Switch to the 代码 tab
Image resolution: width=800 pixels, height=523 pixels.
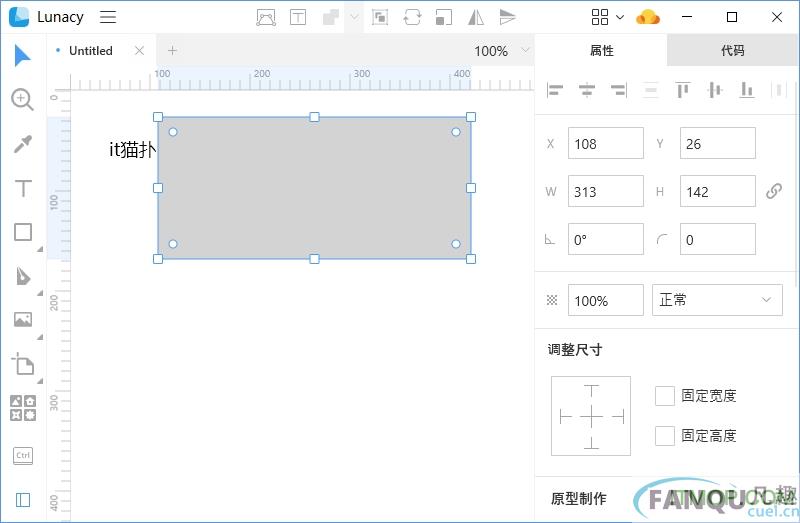pyautogui.click(x=733, y=51)
